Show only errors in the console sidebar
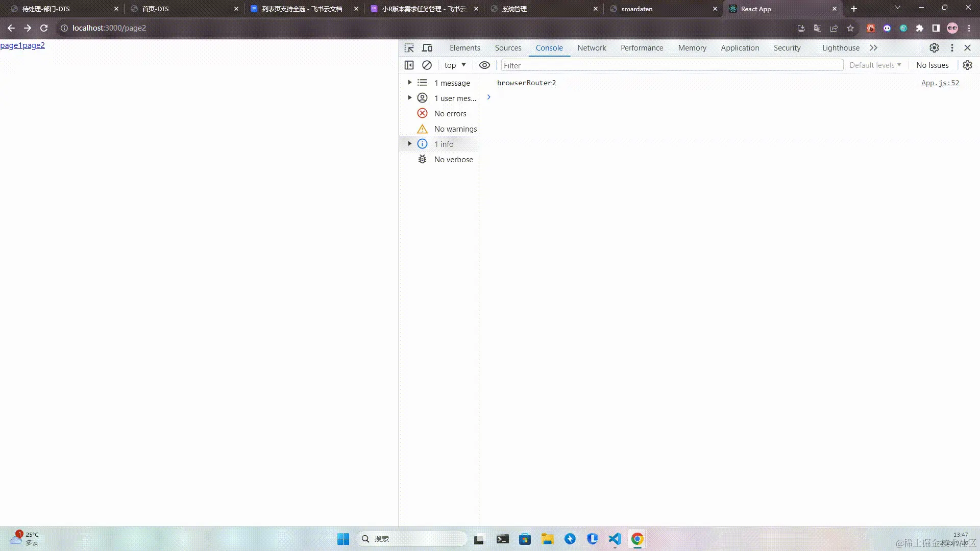The image size is (980, 551). 450,113
